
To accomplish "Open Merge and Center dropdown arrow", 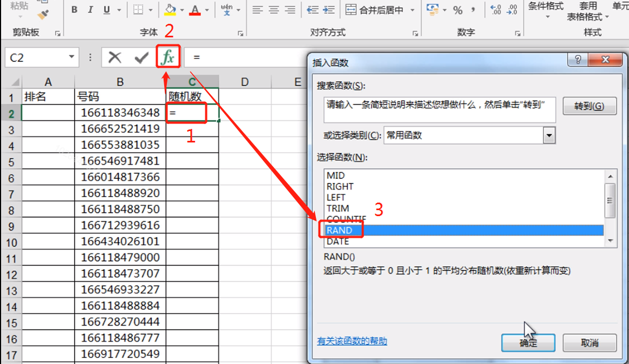I will 412,10.
